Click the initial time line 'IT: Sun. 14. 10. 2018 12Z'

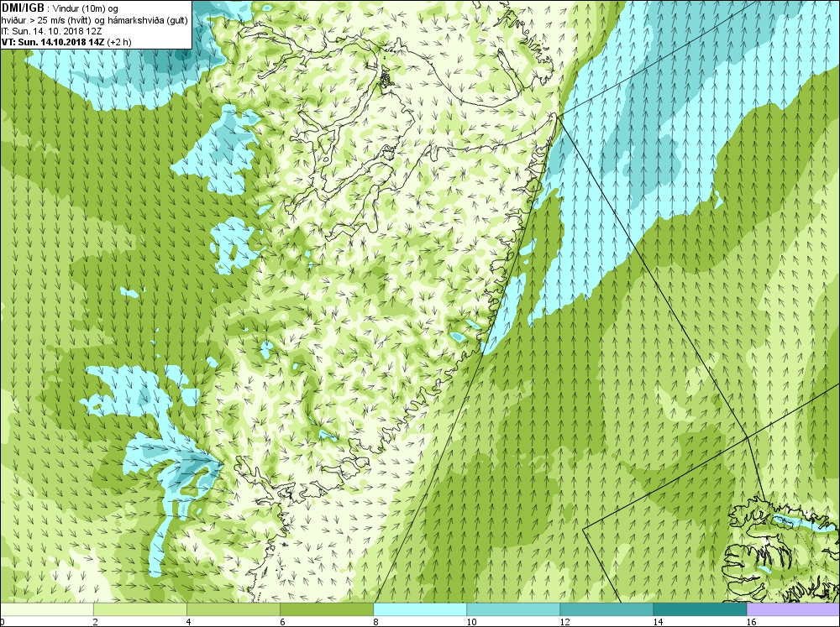pos(51,31)
